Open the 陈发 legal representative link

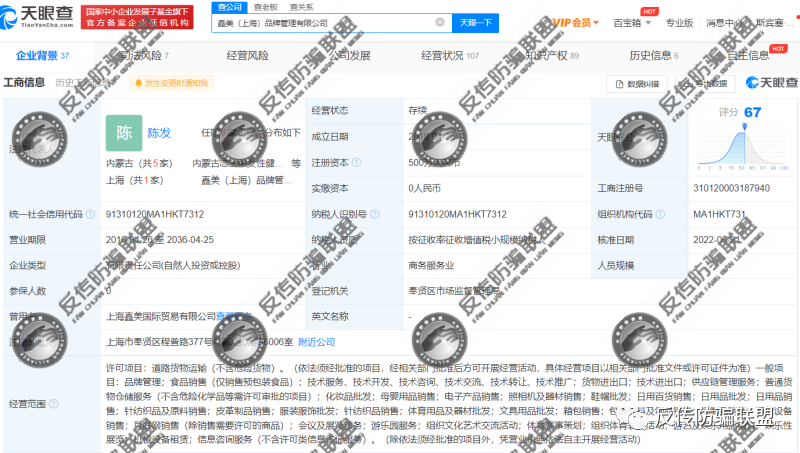[x=159, y=133]
